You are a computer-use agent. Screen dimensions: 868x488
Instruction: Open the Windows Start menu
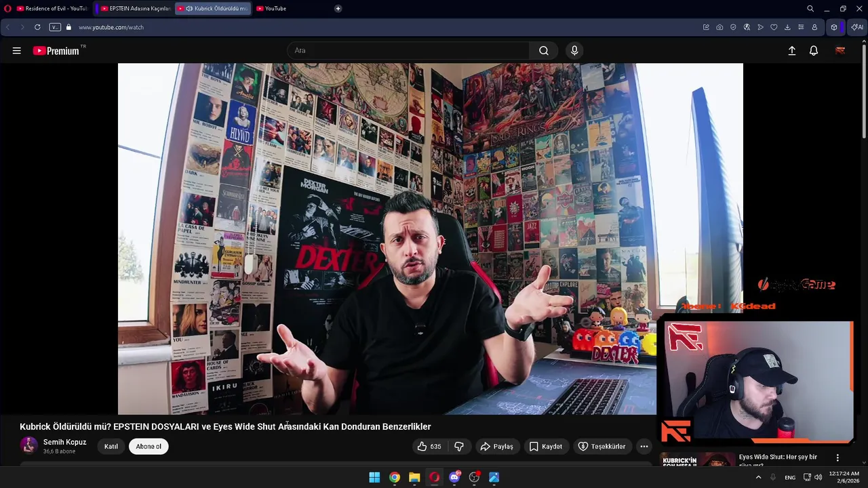(x=374, y=477)
